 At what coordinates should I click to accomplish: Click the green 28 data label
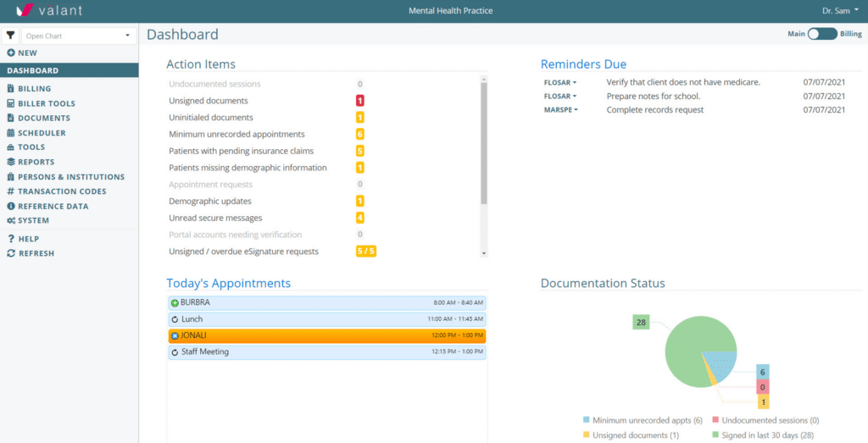641,322
